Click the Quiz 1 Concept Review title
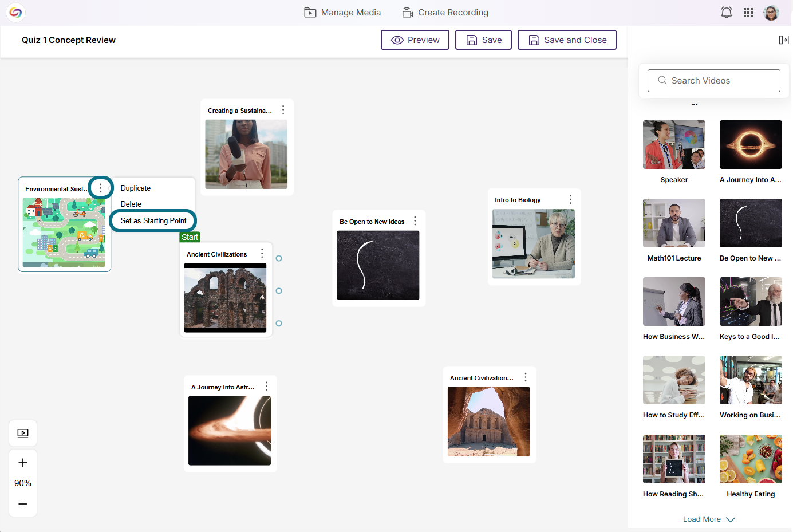The width and height of the screenshot is (793, 532). [x=69, y=40]
